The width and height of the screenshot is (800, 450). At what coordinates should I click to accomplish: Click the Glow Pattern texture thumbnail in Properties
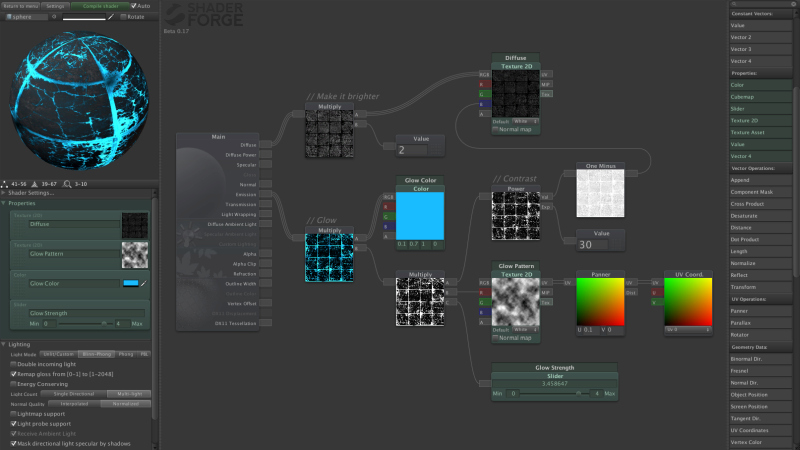tap(135, 255)
